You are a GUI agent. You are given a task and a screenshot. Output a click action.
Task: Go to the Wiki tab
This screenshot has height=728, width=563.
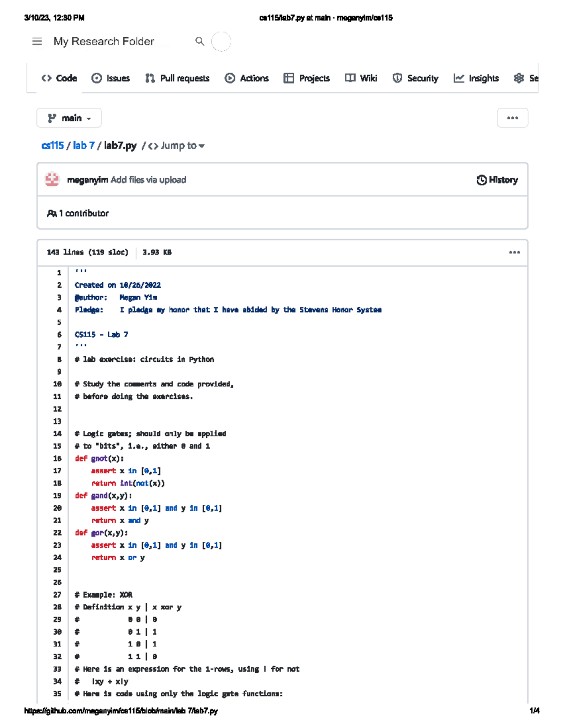pyautogui.click(x=361, y=78)
